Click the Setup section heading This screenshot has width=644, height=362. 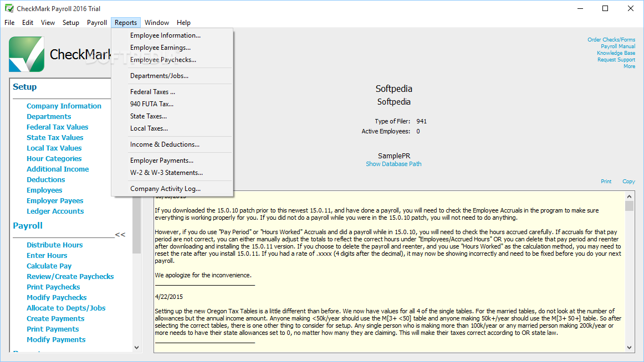point(24,87)
